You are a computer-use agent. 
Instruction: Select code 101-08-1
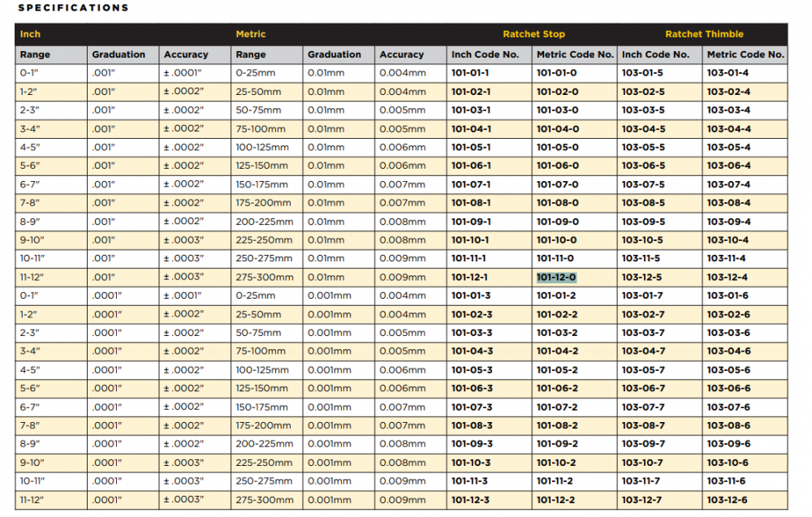tap(471, 203)
